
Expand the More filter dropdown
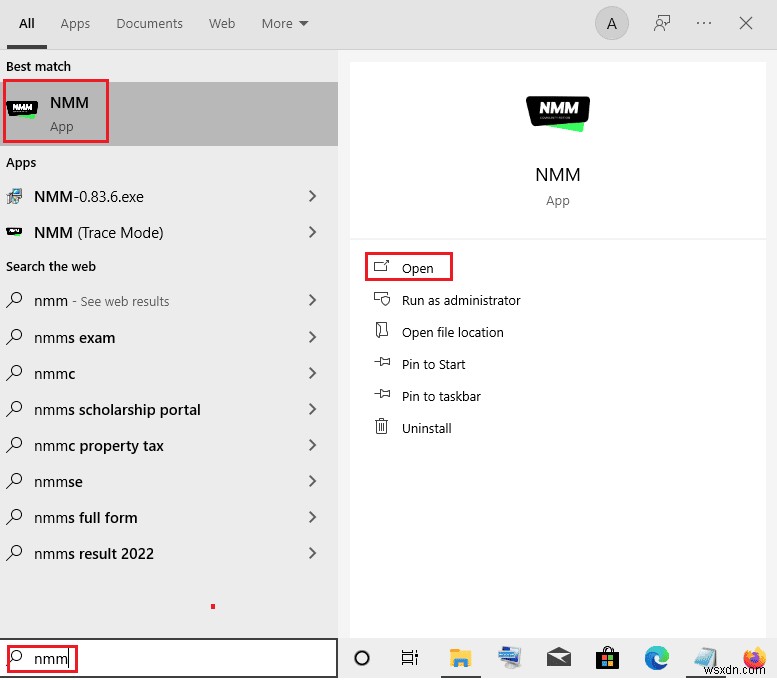[x=285, y=23]
